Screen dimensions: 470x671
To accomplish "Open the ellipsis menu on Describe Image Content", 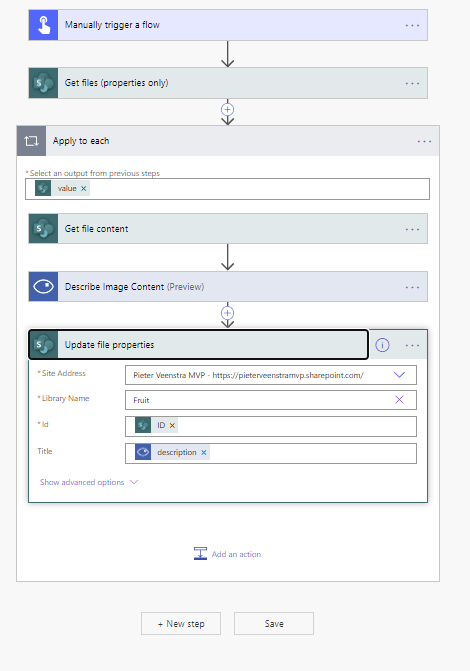I will pos(412,287).
